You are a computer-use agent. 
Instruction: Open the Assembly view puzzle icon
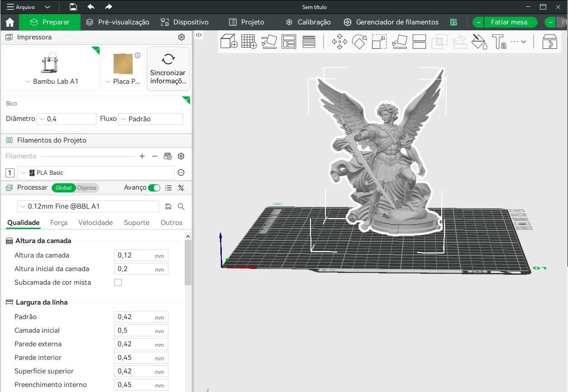tap(550, 42)
